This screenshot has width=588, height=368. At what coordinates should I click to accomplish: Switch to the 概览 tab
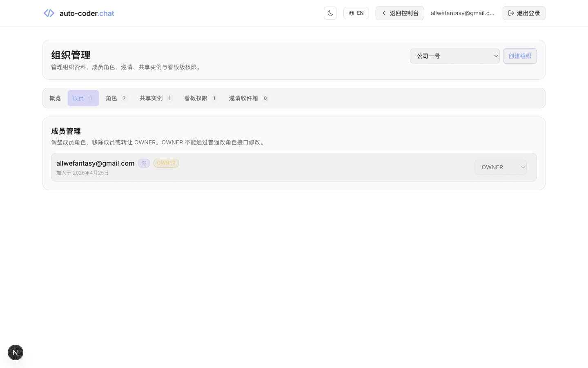coord(55,98)
